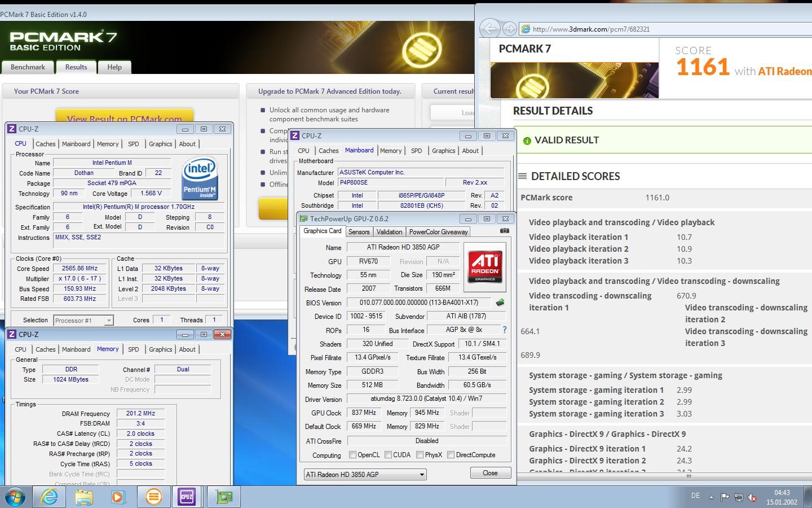Toggle the PhysX checkbox
The height and width of the screenshot is (508, 812).
(420, 454)
